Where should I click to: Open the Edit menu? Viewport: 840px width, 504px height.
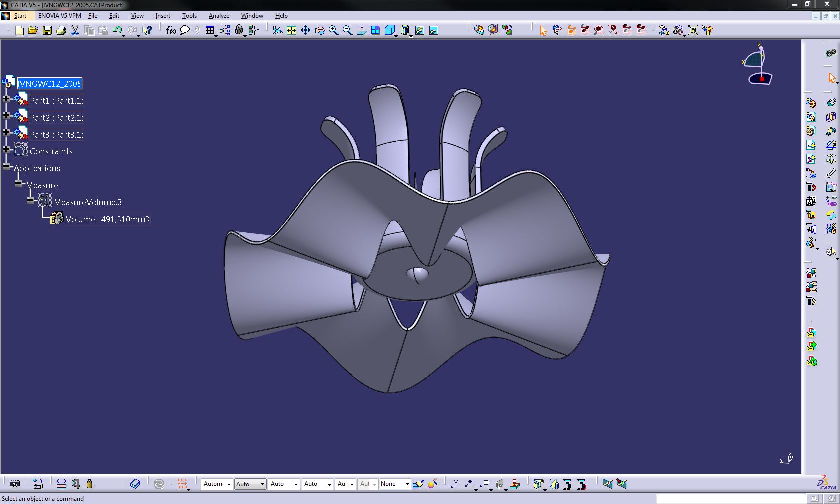pyautogui.click(x=114, y=16)
